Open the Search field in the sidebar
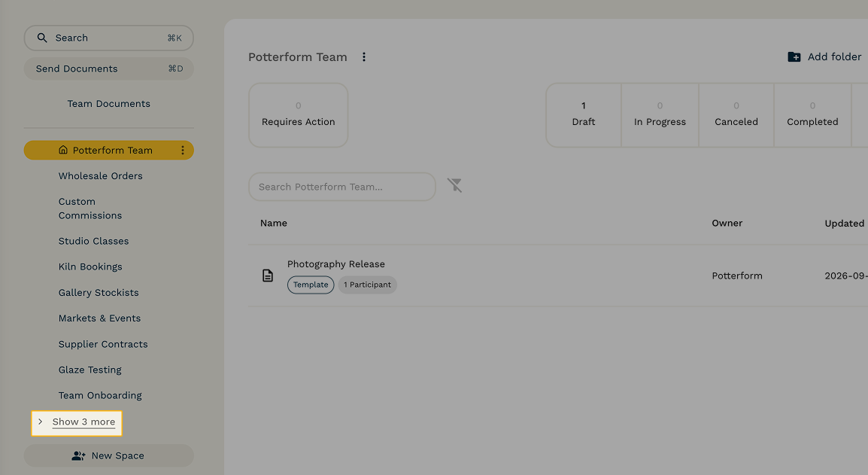Image resolution: width=868 pixels, height=475 pixels. coord(108,38)
